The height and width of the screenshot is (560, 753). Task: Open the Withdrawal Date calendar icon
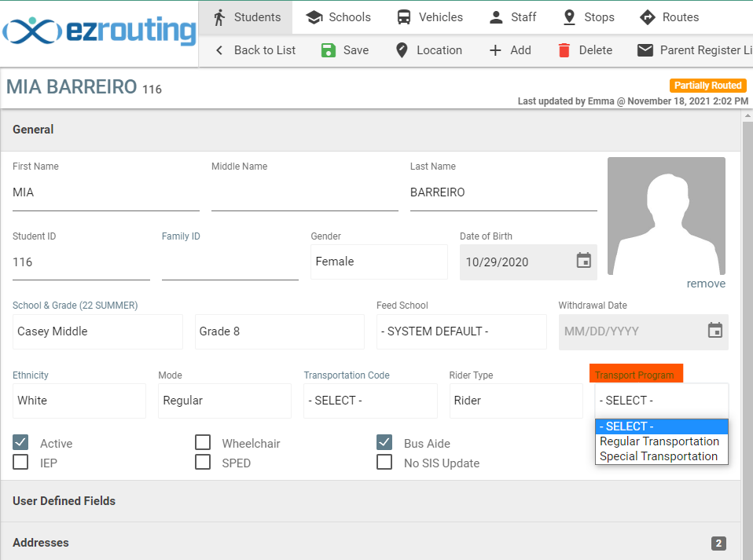[x=714, y=331]
